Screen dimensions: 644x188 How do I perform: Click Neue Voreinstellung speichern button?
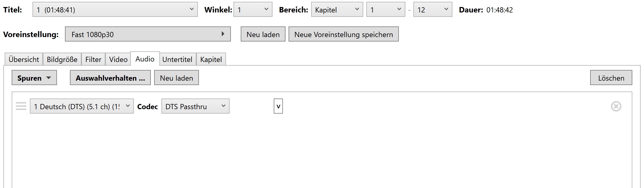[x=343, y=34]
